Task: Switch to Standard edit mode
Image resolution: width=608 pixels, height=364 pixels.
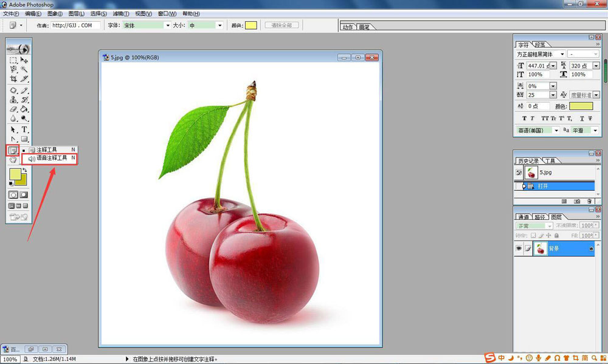Action: tap(13, 194)
